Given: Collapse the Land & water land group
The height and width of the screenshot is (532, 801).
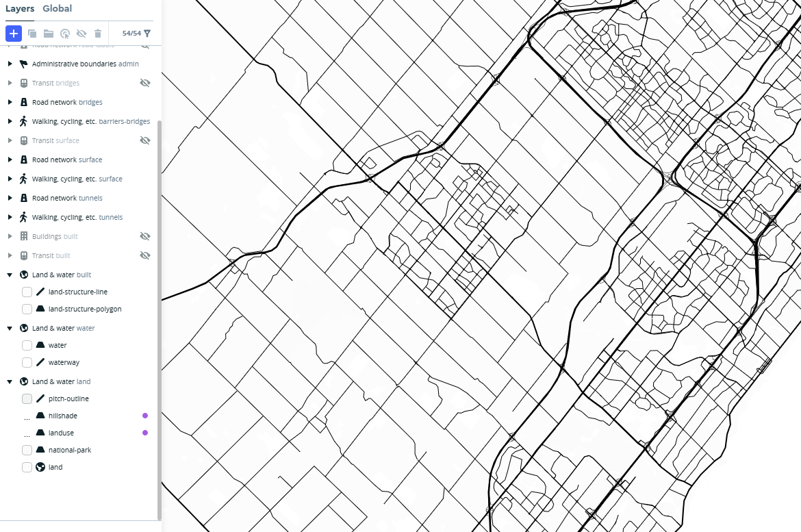Looking at the screenshot, I should click(x=10, y=381).
